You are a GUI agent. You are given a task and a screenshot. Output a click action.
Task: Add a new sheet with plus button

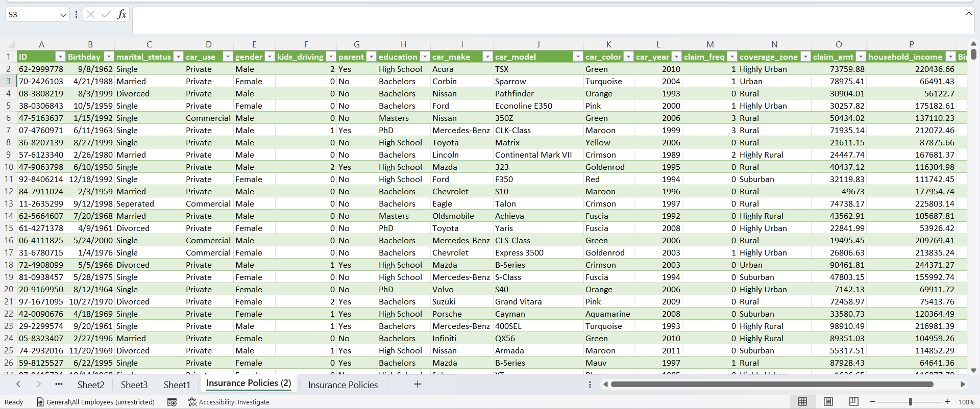pos(418,384)
